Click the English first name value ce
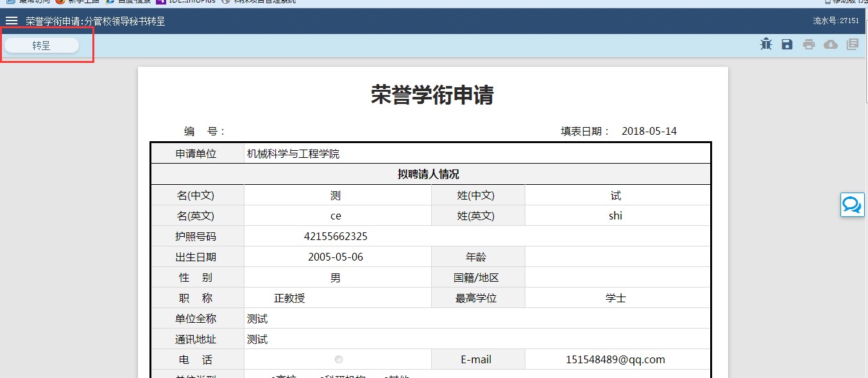Image resolution: width=868 pixels, height=378 pixels. pos(336,216)
